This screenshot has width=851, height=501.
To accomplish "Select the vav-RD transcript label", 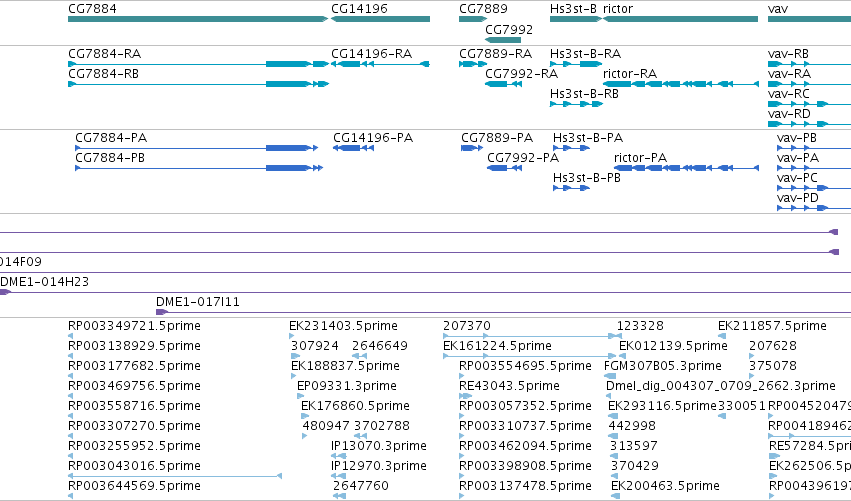I will (x=790, y=114).
